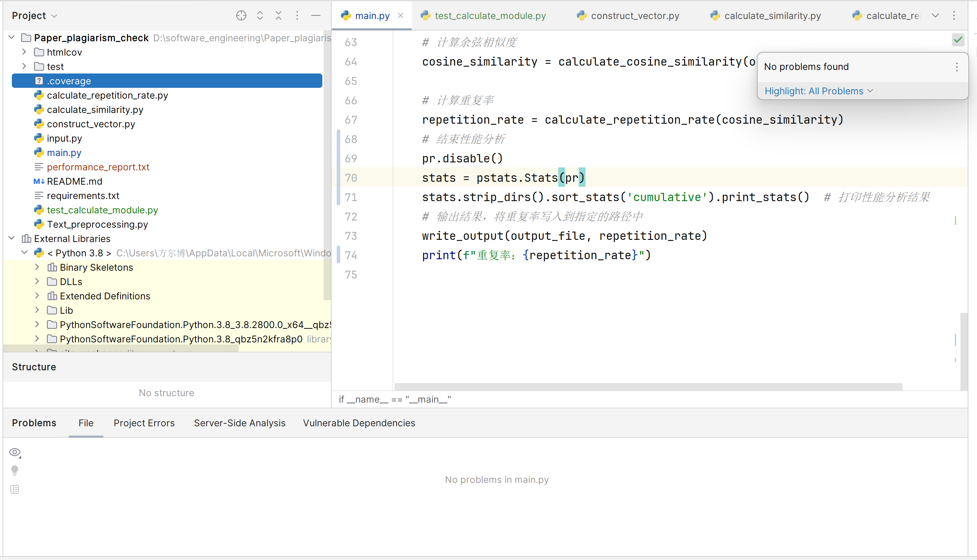Screen dimensions: 977x560
Task: Select the 'Project Errors' tab
Action: pos(144,423)
